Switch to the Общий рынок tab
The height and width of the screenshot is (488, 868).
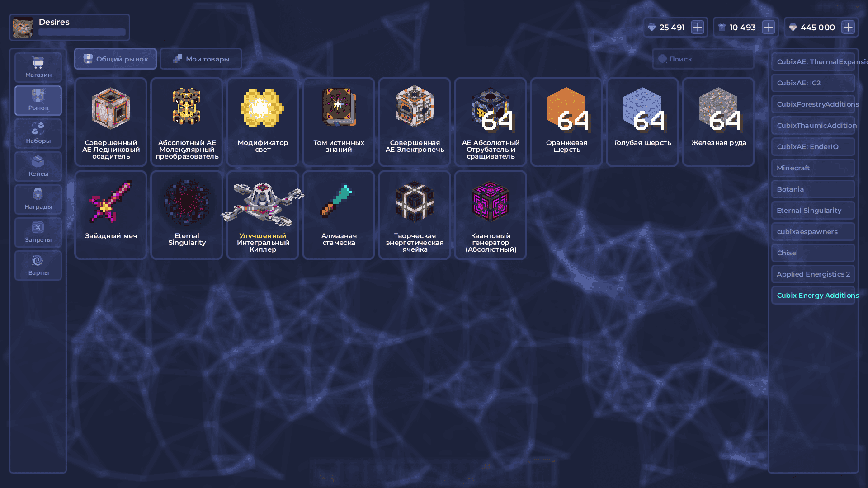click(116, 59)
